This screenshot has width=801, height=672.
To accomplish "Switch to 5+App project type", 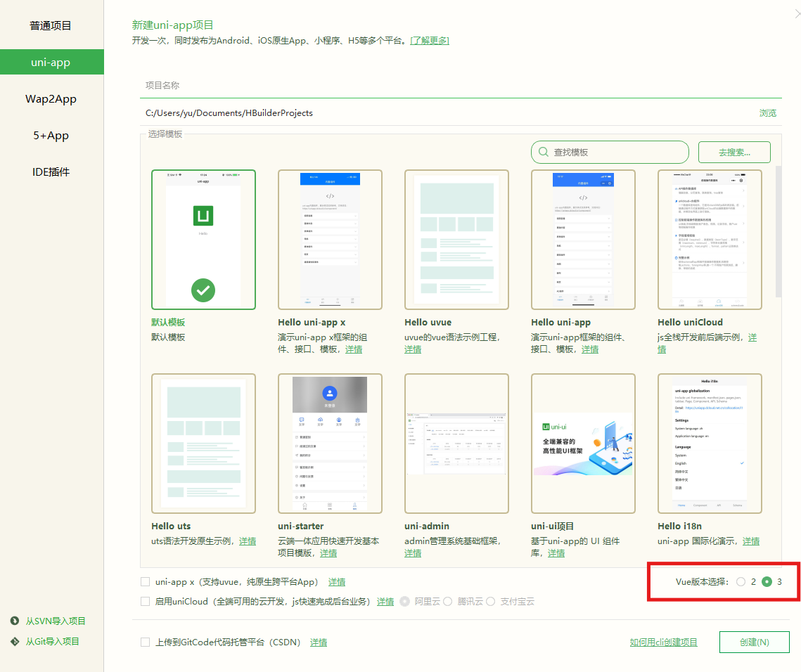I will coord(51,136).
